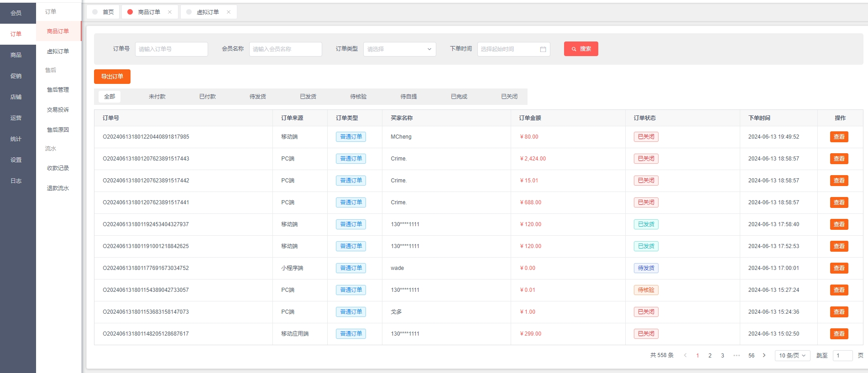The image size is (868, 373).
Task: Go to previous page arrow
Action: (x=685, y=356)
